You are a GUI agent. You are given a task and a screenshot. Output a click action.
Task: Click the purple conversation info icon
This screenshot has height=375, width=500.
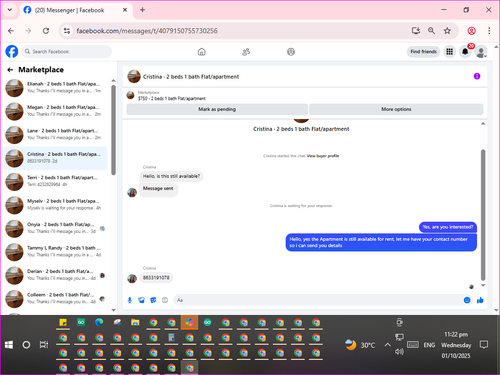[x=477, y=76]
